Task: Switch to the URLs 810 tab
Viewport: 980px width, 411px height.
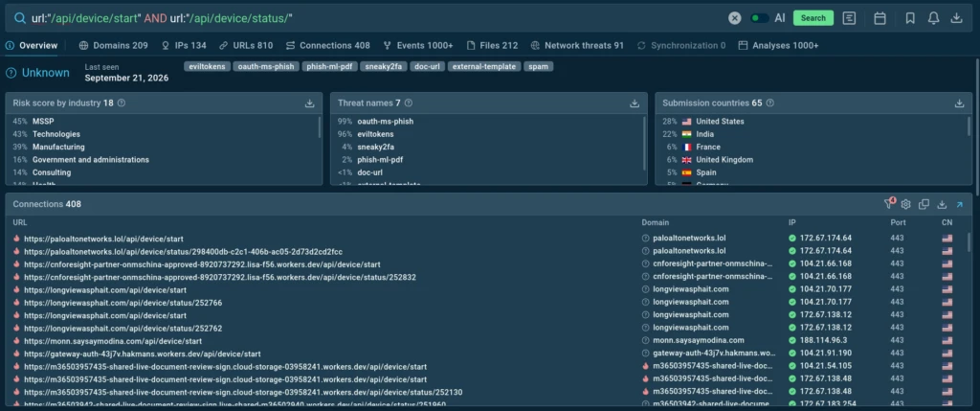Action: coord(246,46)
